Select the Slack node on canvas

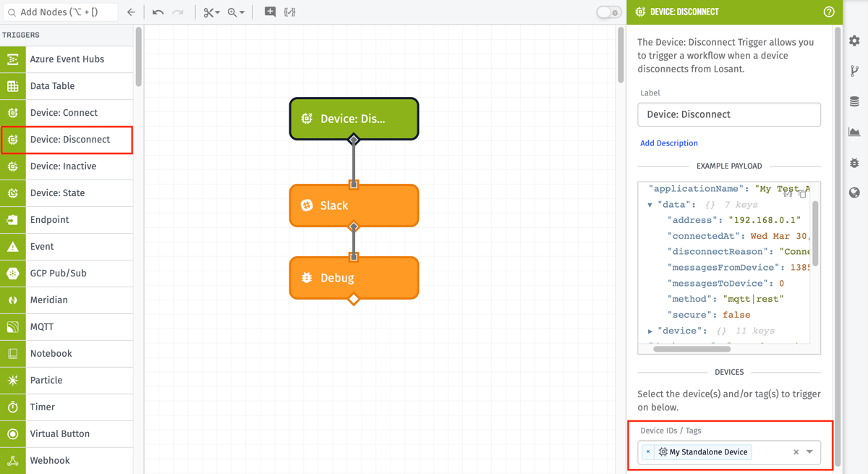coord(354,206)
